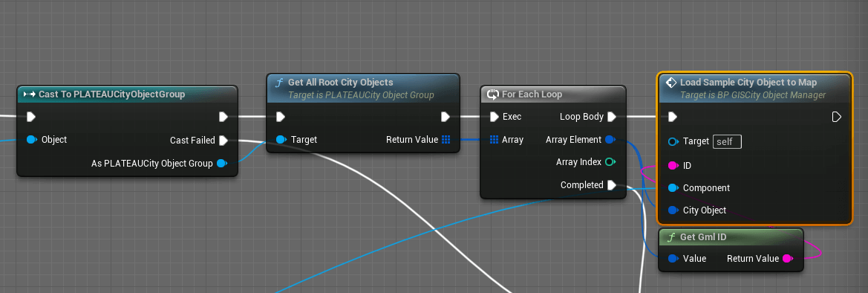Select the Component input pin

(673, 188)
